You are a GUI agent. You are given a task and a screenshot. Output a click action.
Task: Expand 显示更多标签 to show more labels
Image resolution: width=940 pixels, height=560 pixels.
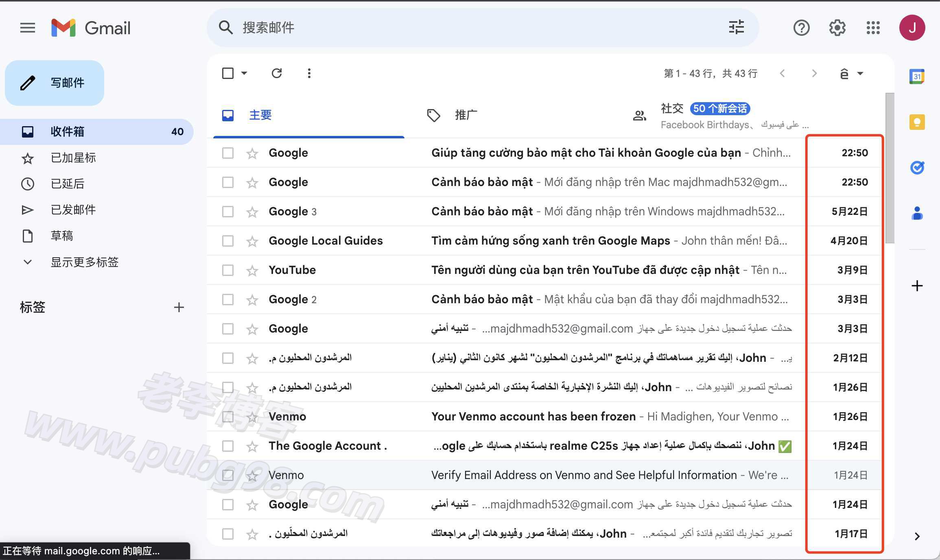coord(84,262)
